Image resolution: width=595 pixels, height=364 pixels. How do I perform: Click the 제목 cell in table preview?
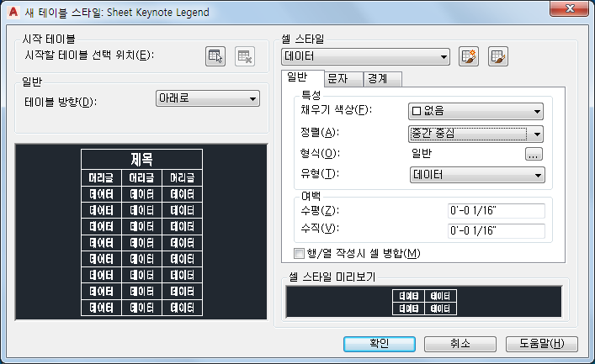(x=142, y=159)
